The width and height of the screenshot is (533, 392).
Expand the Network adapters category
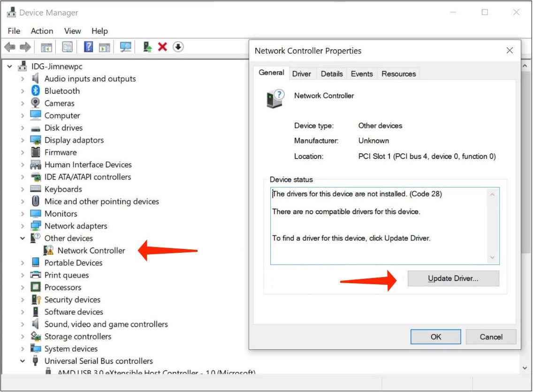tap(22, 226)
